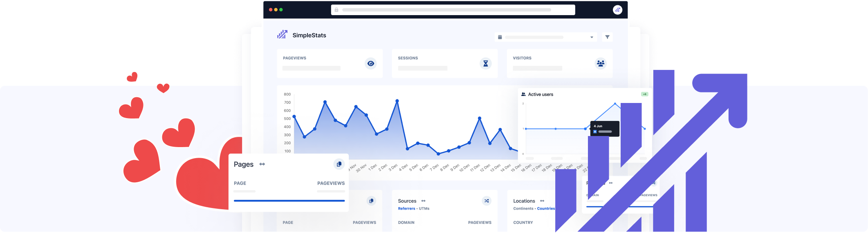Click the hourglass icon on Sessions card
This screenshot has width=868, height=237.
(x=485, y=63)
